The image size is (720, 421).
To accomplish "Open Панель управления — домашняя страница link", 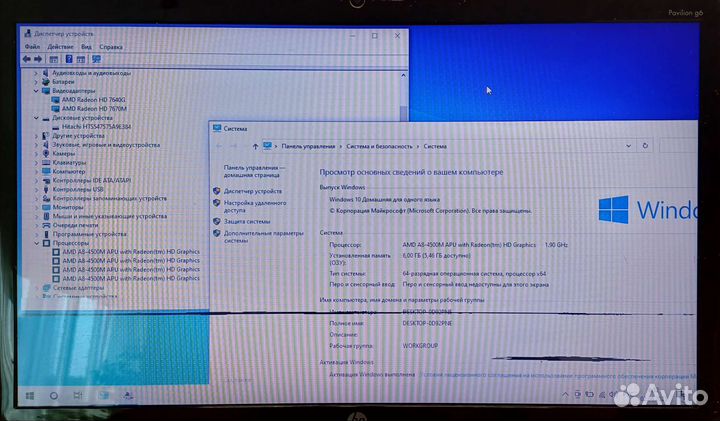I will point(254,171).
